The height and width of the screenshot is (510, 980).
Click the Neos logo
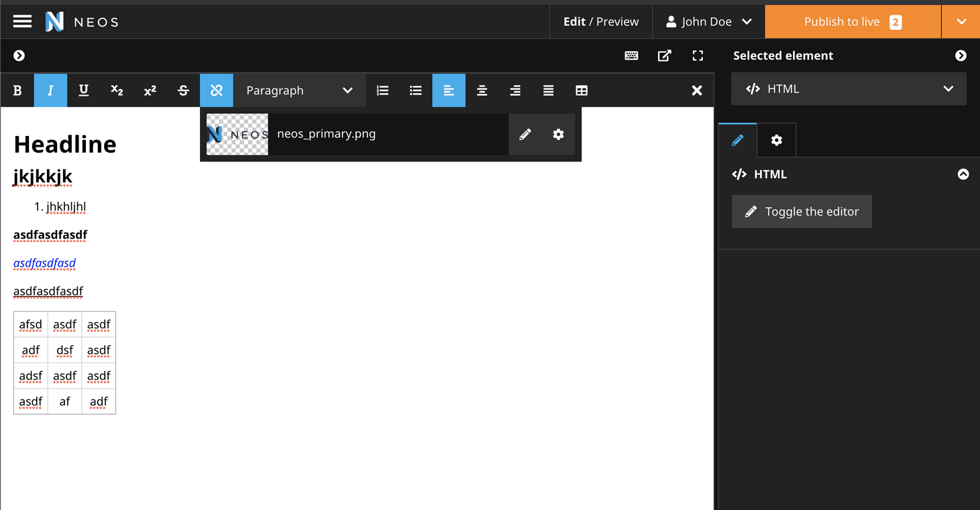(82, 22)
